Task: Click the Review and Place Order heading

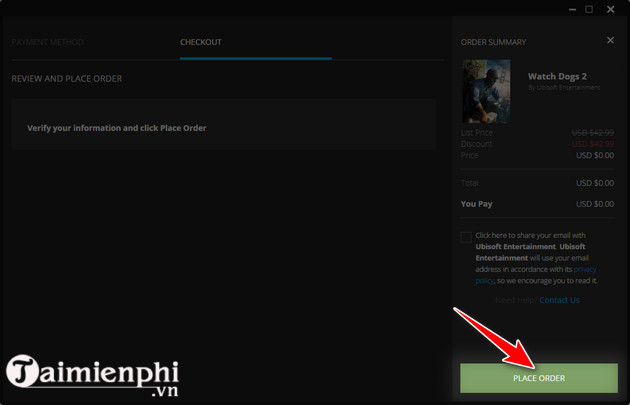Action: 66,78
